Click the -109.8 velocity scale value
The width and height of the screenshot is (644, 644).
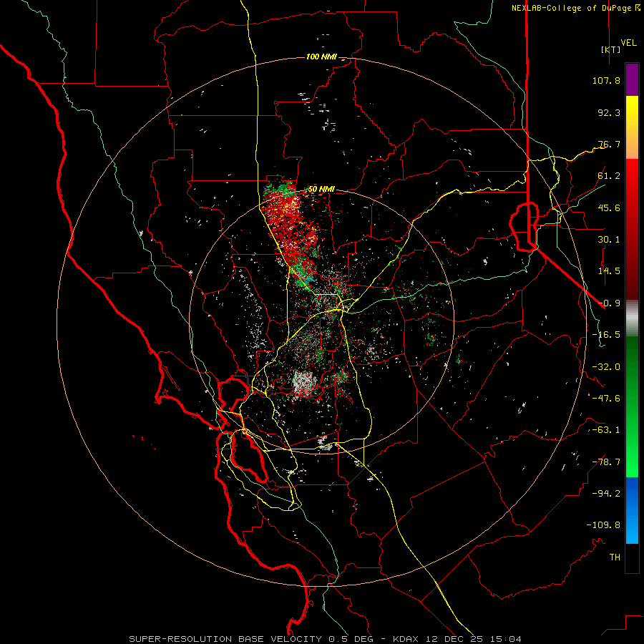(603, 525)
